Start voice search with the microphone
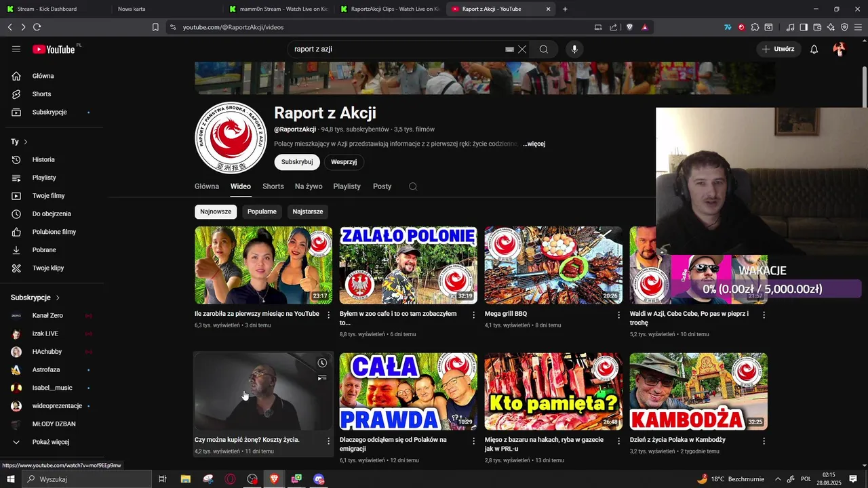The height and width of the screenshot is (488, 868). point(574,49)
